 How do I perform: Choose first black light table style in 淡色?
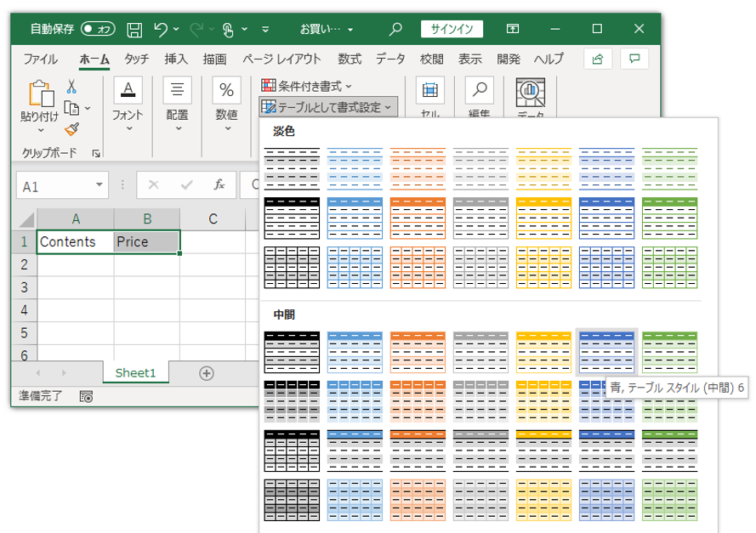click(292, 168)
